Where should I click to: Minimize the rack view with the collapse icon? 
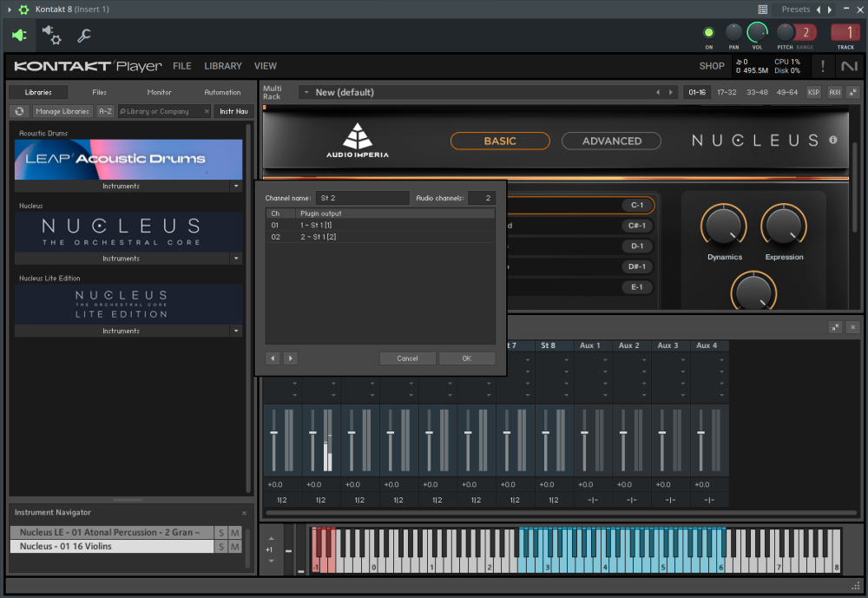853,93
